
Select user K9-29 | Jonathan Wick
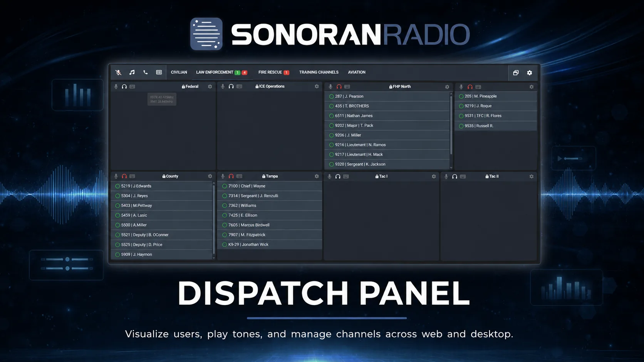tap(270, 245)
